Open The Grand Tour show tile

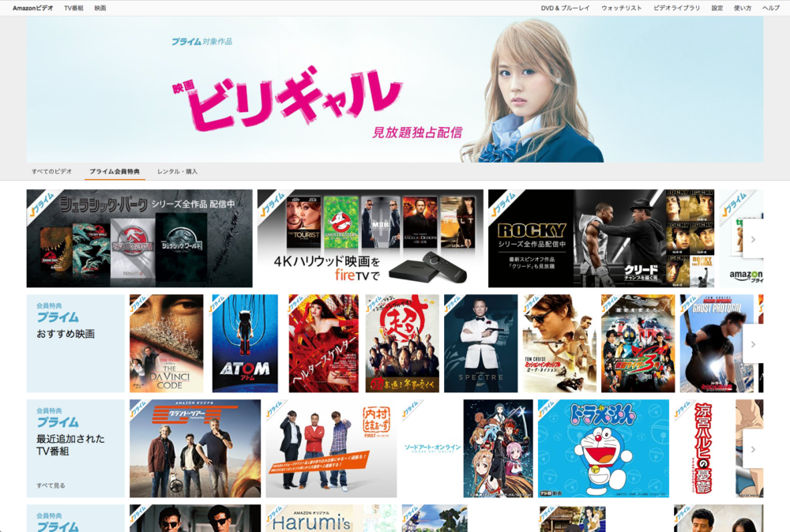click(x=195, y=448)
